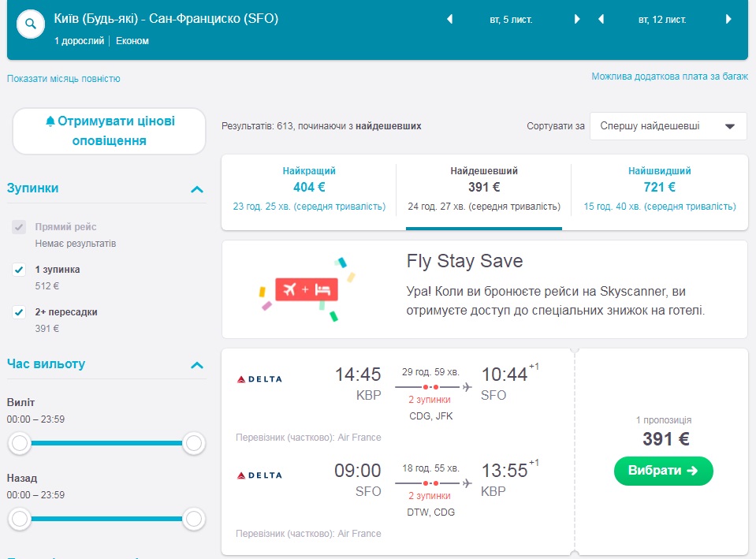The width and height of the screenshot is (756, 559).
Task: Click the Delta logo on return flight
Action: [259, 475]
